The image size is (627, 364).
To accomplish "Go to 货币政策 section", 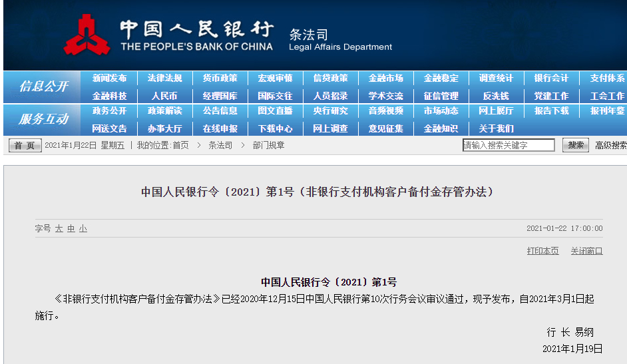I will point(220,79).
